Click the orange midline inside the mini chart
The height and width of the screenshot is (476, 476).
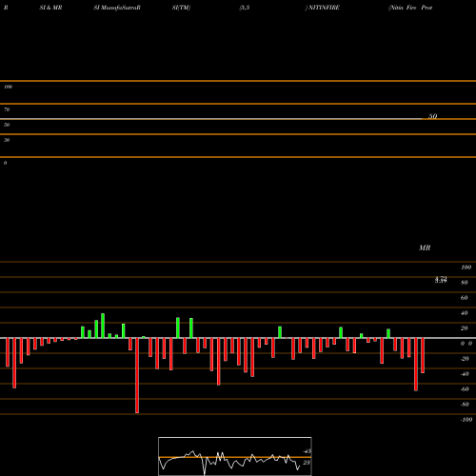click(x=235, y=457)
